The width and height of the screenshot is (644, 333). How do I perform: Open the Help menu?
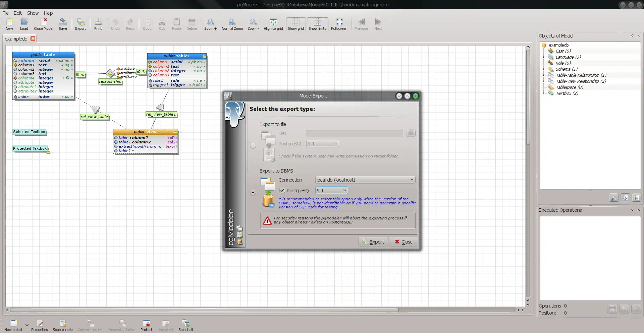[48, 13]
